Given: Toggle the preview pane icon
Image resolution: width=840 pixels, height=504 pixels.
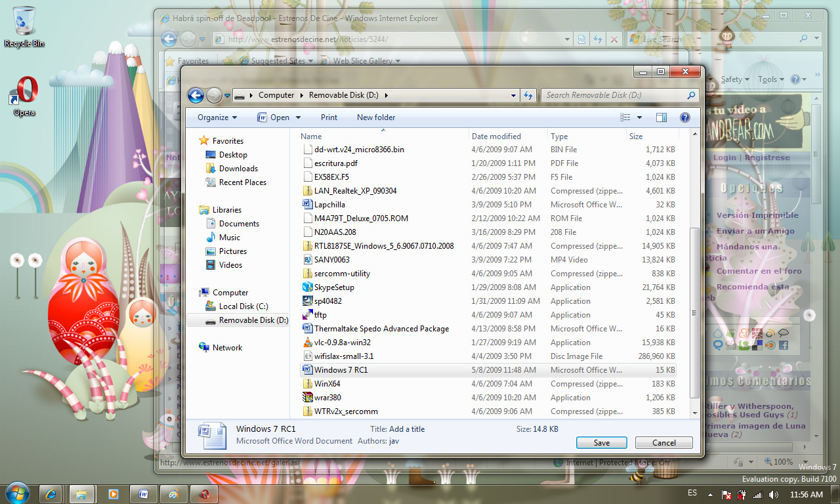Looking at the screenshot, I should (661, 117).
